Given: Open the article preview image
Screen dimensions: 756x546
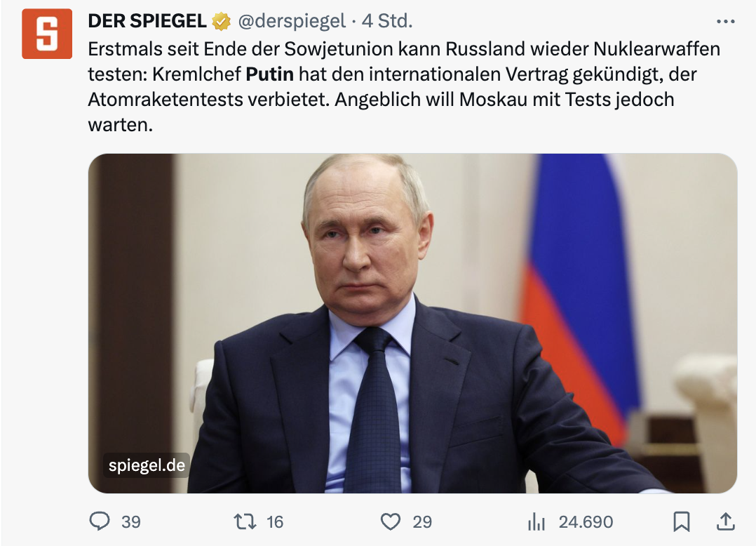Looking at the screenshot, I should click(412, 323).
